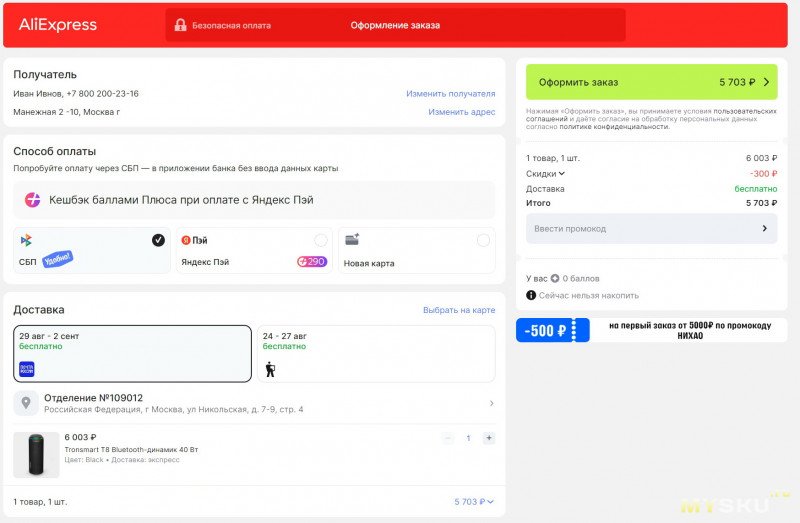Open pickup point details chevron for Отделение №109012
This screenshot has height=523, width=800.
pyautogui.click(x=491, y=403)
